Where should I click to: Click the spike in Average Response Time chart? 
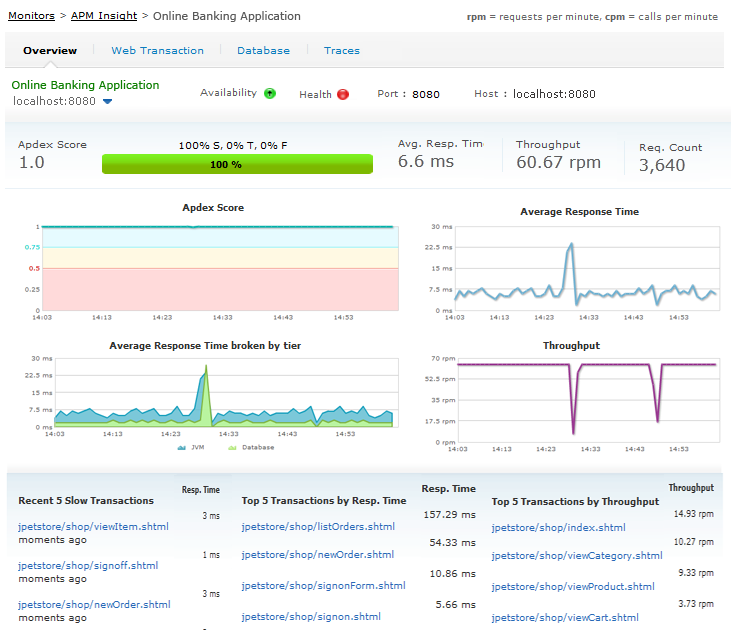(571, 245)
